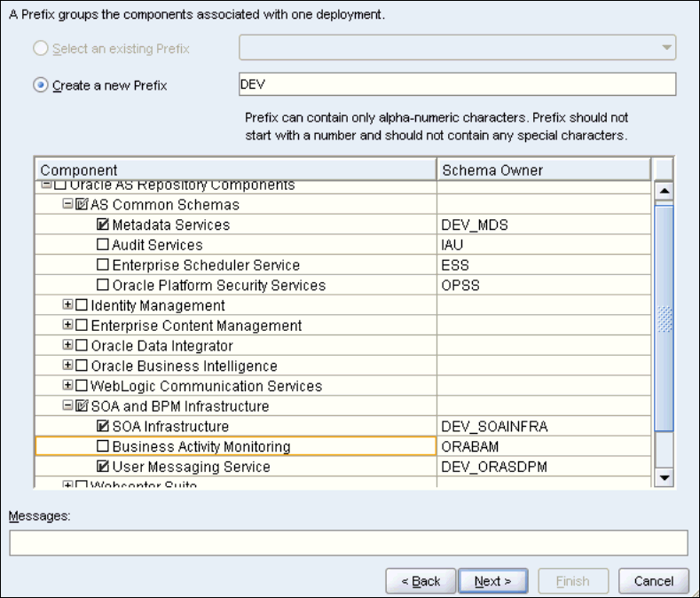Tick the Oracle Platform Security Services checkbox
The height and width of the screenshot is (598, 700).
coord(103,286)
